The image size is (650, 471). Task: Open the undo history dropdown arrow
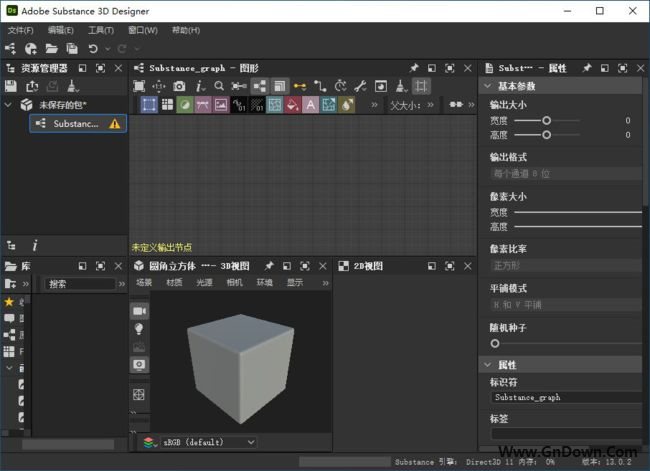108,49
